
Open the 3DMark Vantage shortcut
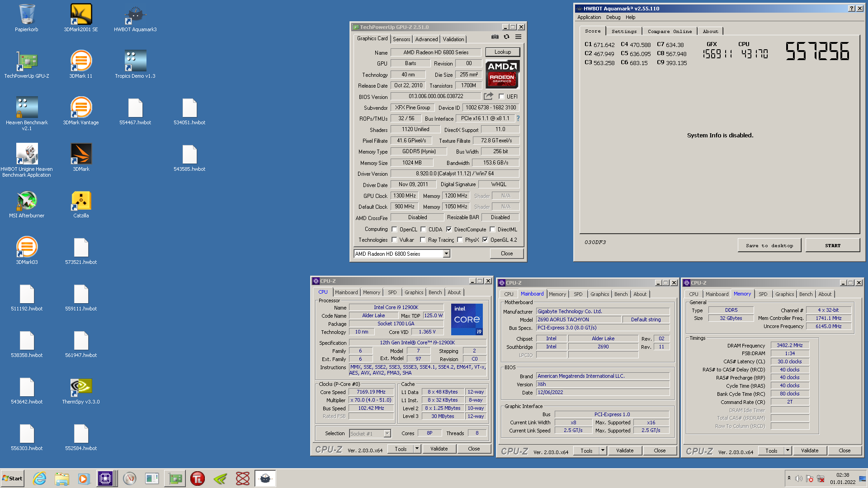[81, 111]
